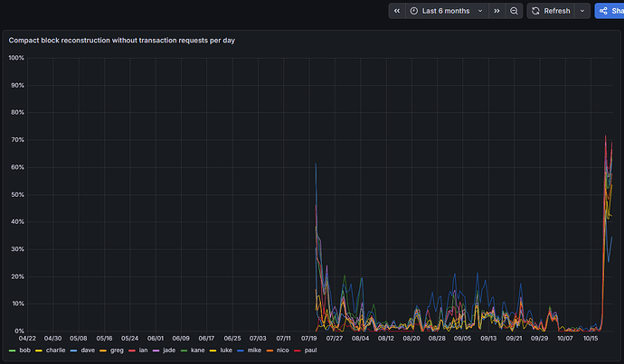Toggle the ian series in legend
Screen dimensions: 624x364
click(x=143, y=350)
